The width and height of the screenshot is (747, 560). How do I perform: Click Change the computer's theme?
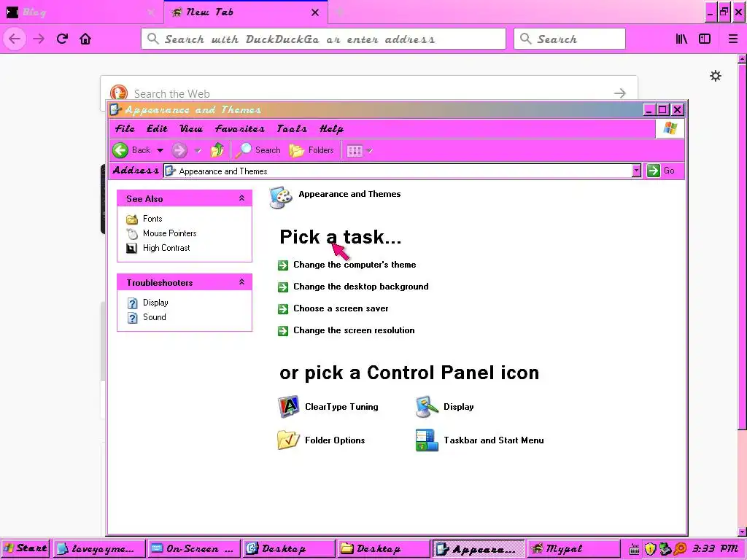[347, 265]
